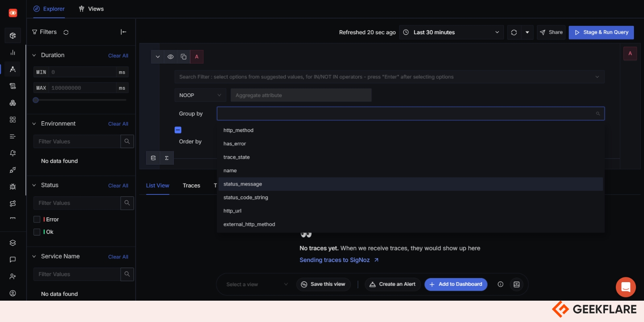The image size is (644, 322).
Task: Click the database query icon
Action: (x=153, y=158)
